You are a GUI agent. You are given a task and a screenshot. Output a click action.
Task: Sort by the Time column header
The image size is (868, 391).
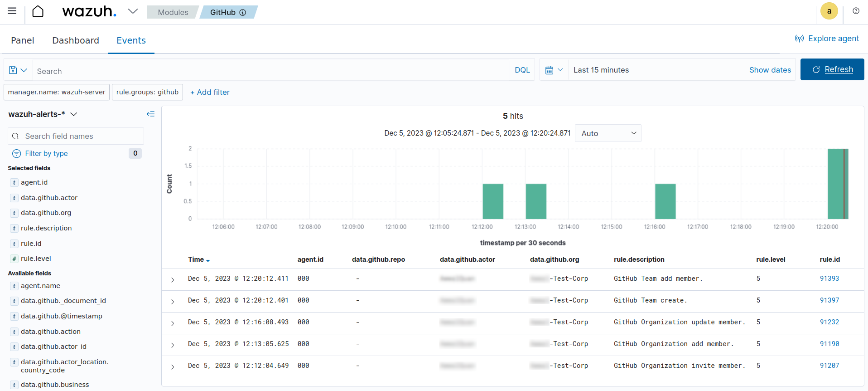pyautogui.click(x=199, y=259)
